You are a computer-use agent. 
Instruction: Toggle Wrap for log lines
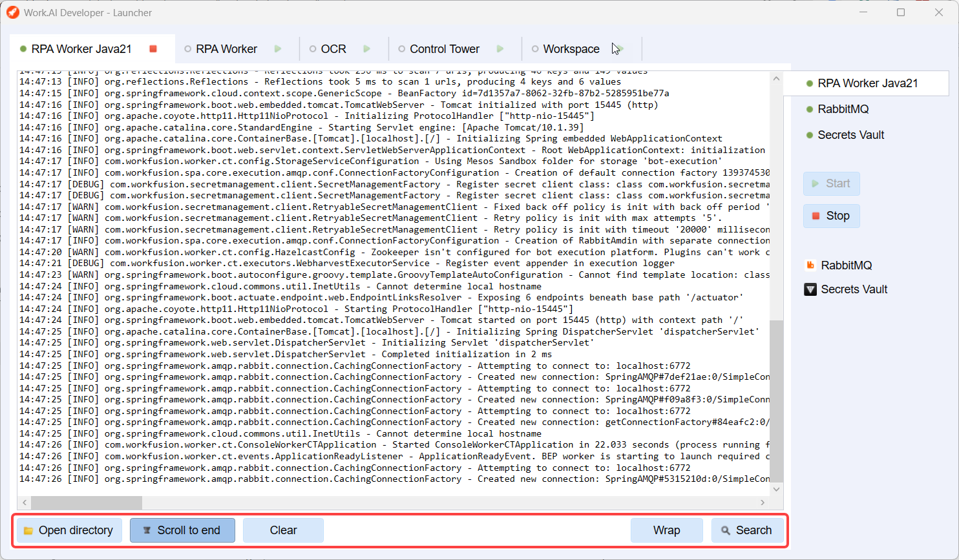(666, 530)
